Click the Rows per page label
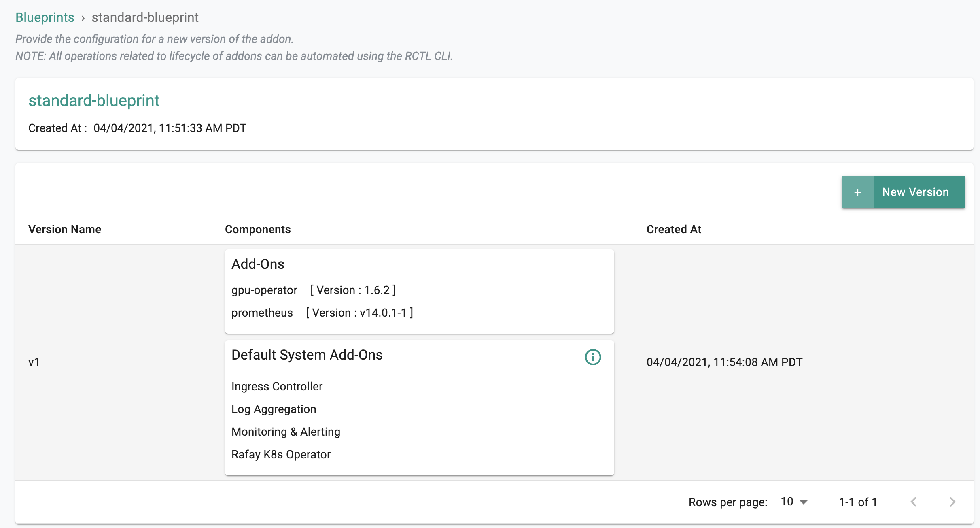Screen dimensions: 980x528 [728, 502]
